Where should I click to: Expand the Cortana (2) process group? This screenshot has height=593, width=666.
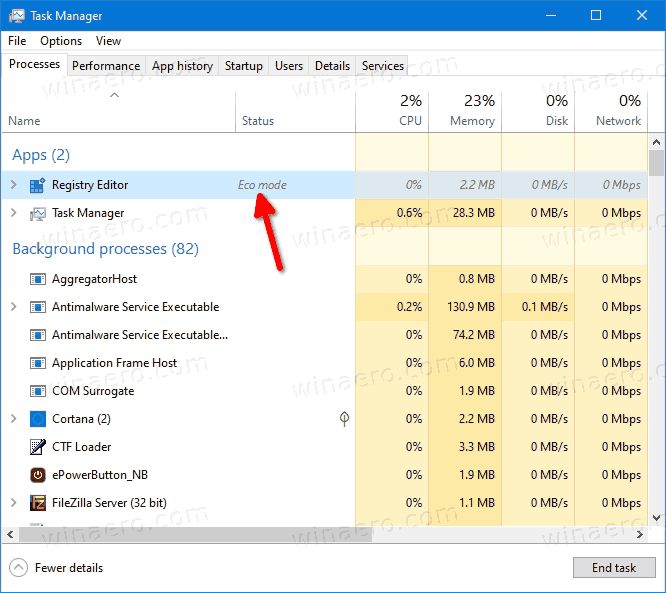pyautogui.click(x=13, y=419)
